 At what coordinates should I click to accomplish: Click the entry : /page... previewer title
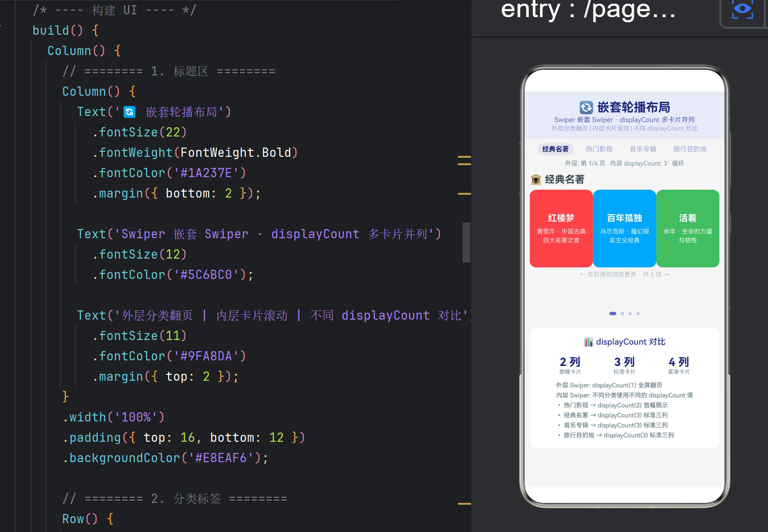tap(588, 10)
